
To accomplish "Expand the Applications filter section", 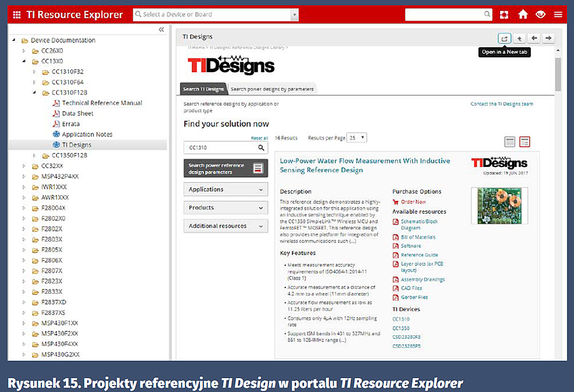I will click(226, 189).
